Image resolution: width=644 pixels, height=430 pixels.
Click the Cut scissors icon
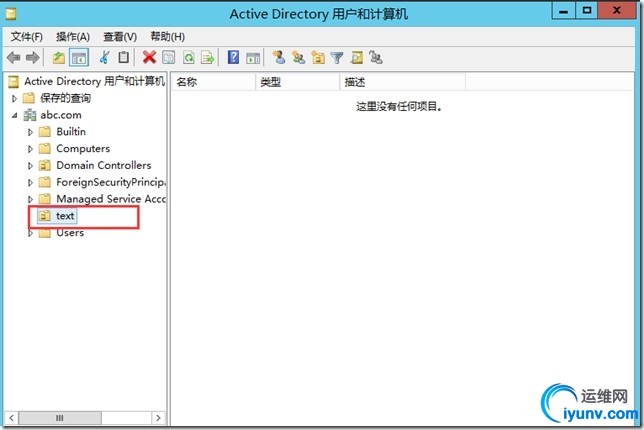tap(105, 57)
